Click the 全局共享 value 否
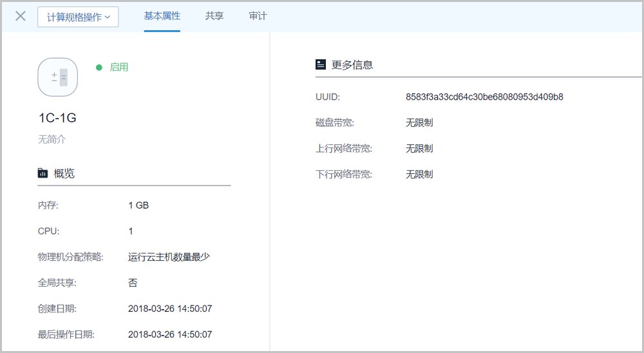The image size is (644, 353). pyautogui.click(x=133, y=283)
